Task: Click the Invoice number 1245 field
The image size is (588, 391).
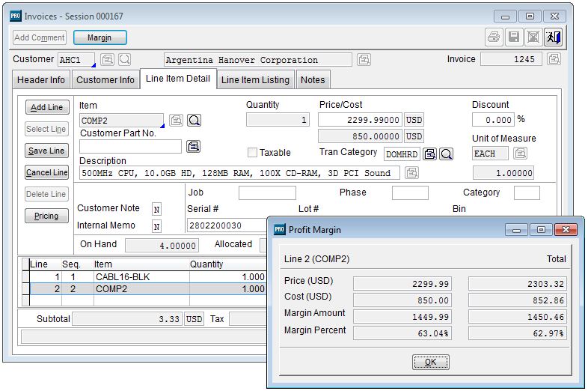Action: [511, 59]
